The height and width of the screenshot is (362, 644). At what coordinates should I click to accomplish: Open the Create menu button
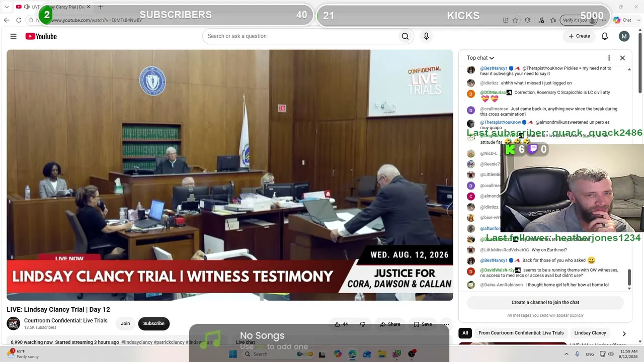click(579, 36)
